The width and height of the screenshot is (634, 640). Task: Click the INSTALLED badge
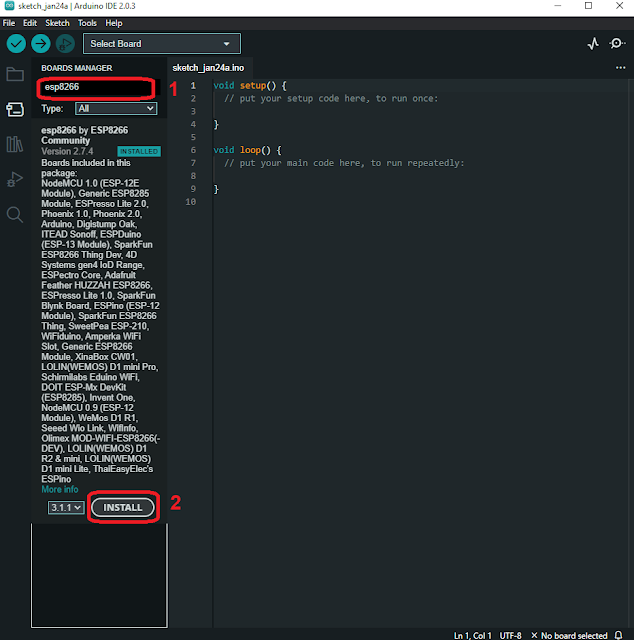tap(139, 151)
